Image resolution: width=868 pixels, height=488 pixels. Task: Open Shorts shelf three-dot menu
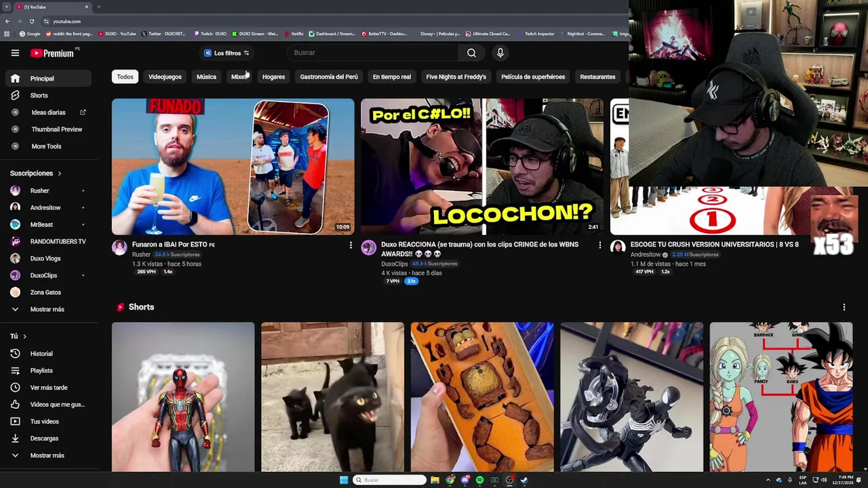coord(844,308)
